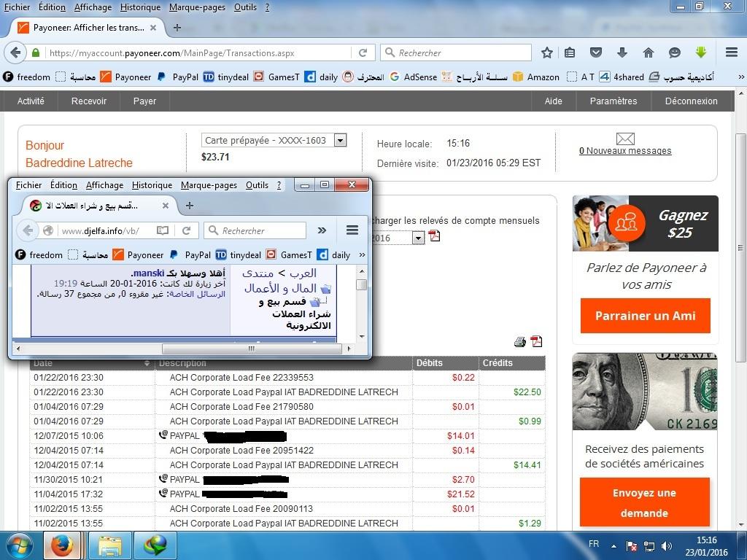This screenshot has height=560, width=747.
Task: Click the Envoyez une demande button
Action: coord(645,502)
